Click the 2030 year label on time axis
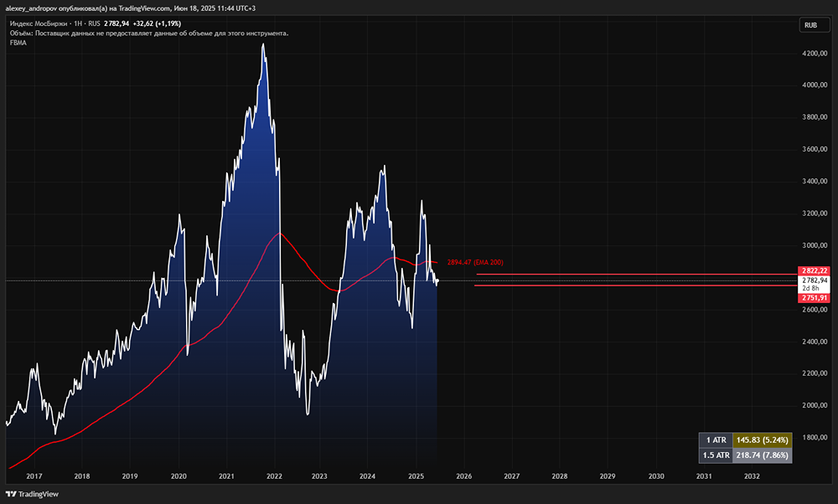The height and width of the screenshot is (504, 838). (656, 476)
